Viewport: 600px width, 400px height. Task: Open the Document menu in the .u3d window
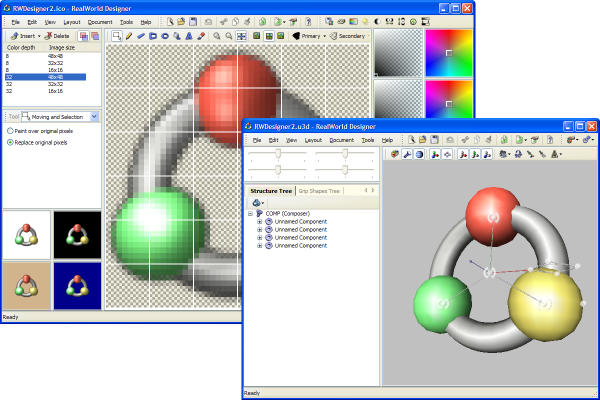341,140
